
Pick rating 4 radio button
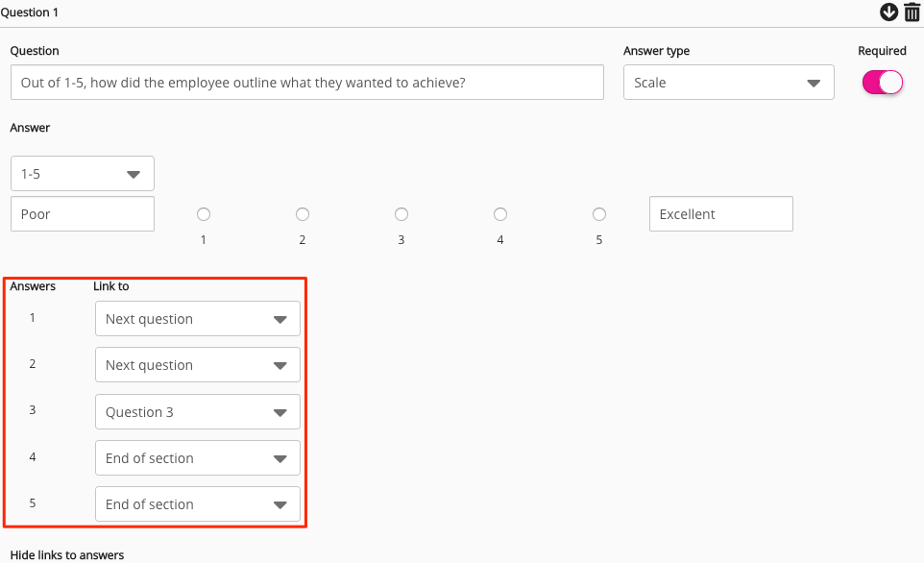point(500,214)
